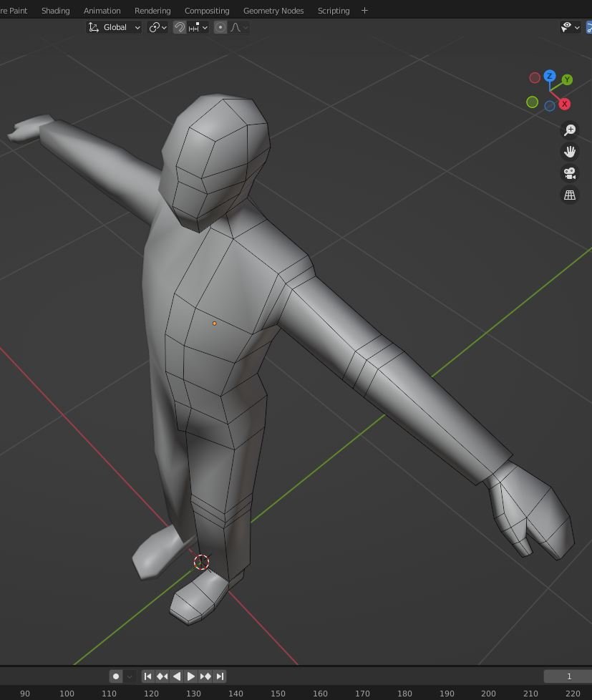Click the negative Y axis gizmo circle
The image size is (592, 700).
click(x=532, y=102)
